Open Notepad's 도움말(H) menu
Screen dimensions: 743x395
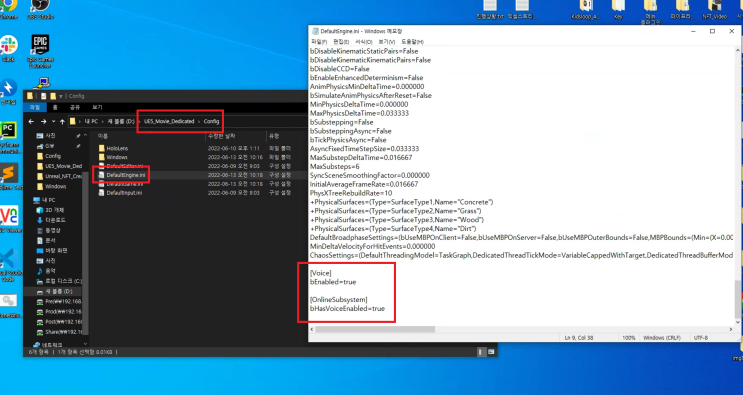point(412,42)
